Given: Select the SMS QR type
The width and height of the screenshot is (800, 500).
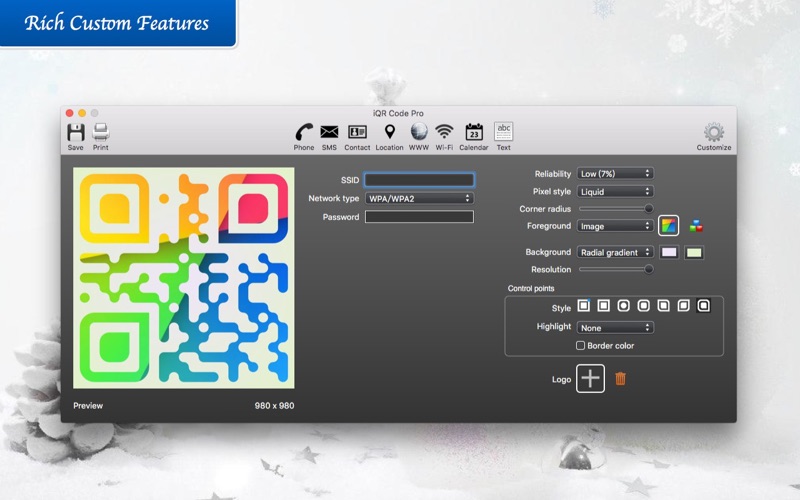Looking at the screenshot, I should point(329,136).
